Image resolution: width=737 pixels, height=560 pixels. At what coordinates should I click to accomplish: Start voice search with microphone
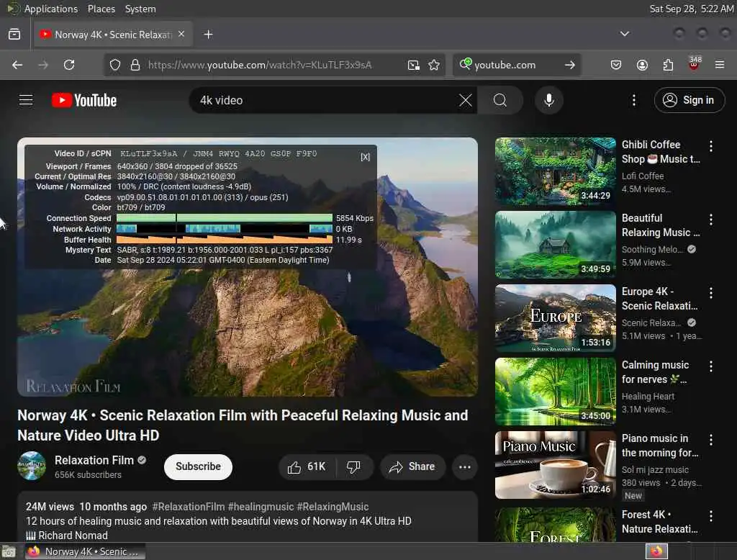click(549, 100)
